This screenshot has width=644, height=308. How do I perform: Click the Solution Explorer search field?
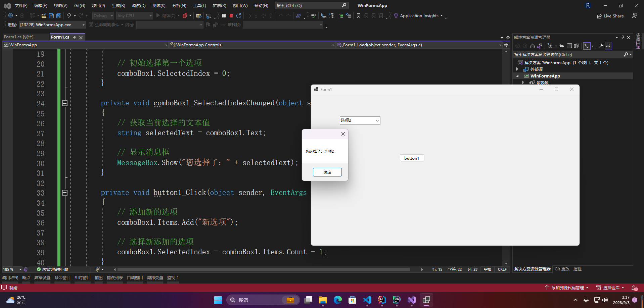(x=572, y=54)
